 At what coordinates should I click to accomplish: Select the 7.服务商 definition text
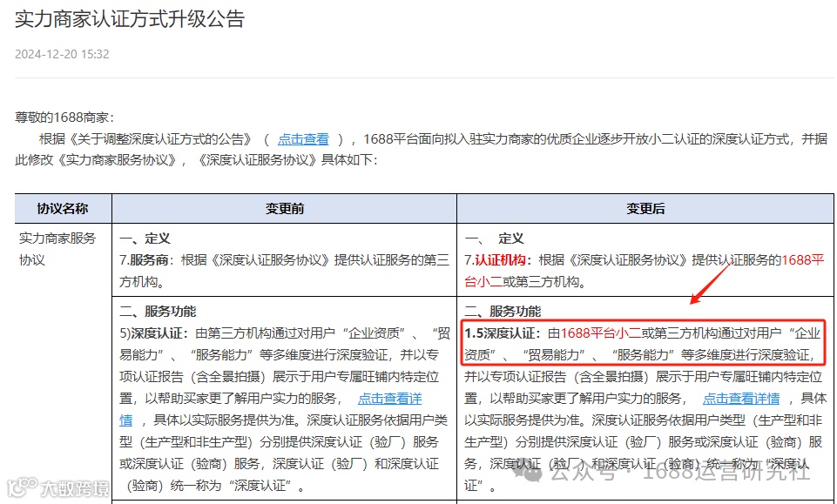click(285, 271)
